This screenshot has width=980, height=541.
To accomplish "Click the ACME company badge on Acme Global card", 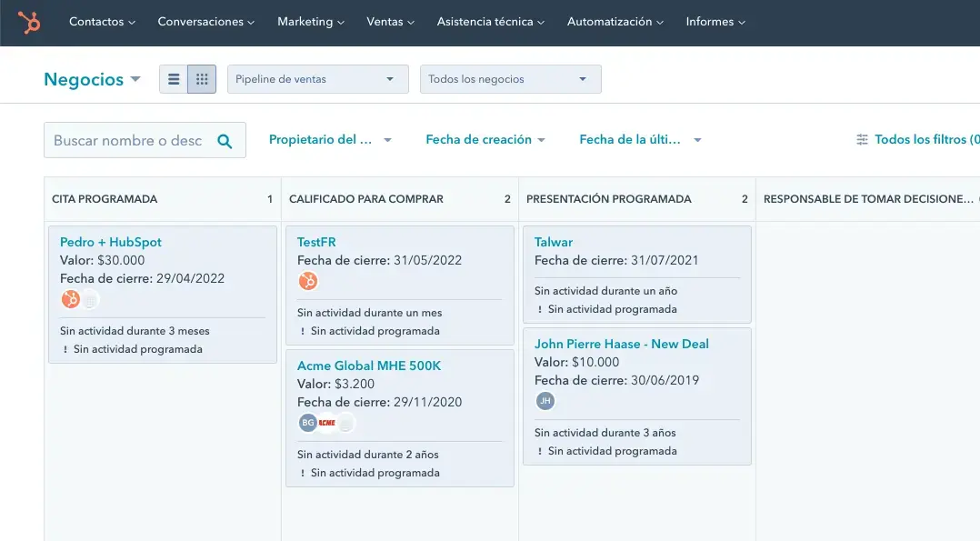I will click(325, 422).
